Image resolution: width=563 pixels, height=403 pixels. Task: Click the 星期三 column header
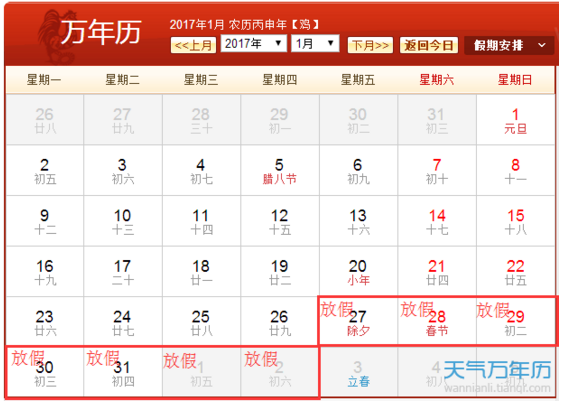pyautogui.click(x=201, y=80)
